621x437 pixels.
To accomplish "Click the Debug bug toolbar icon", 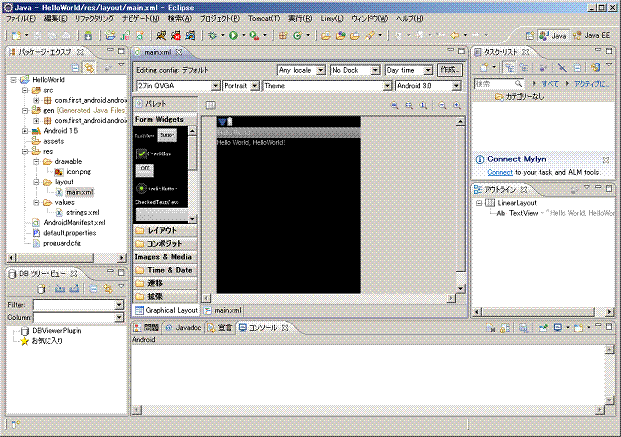I will [x=213, y=36].
